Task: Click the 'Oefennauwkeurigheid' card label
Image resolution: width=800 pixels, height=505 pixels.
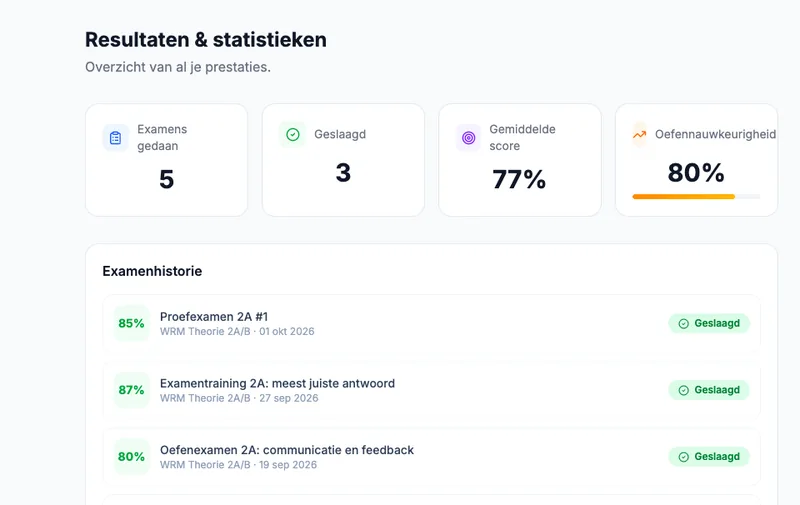Action: pos(715,135)
